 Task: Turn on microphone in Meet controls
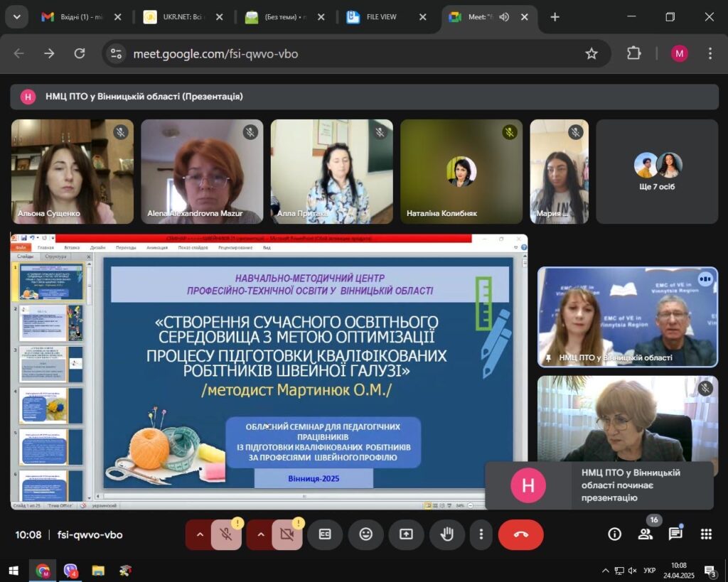point(226,534)
